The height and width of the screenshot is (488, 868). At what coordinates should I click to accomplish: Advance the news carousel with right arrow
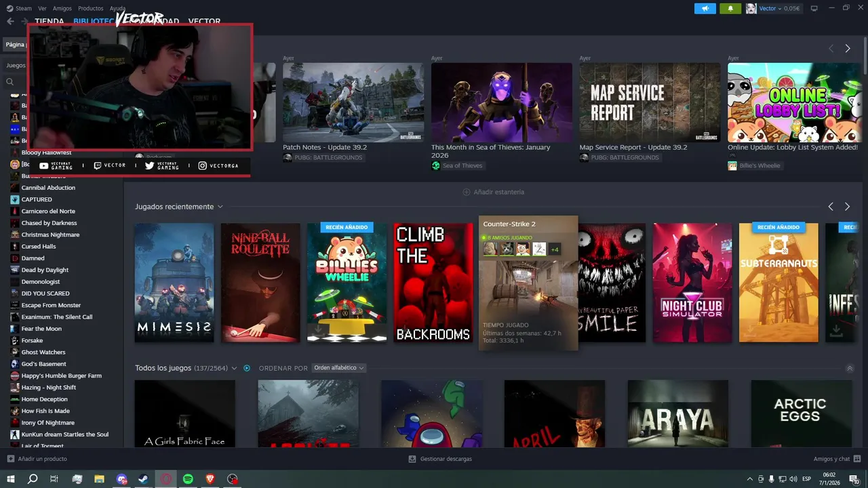[847, 49]
